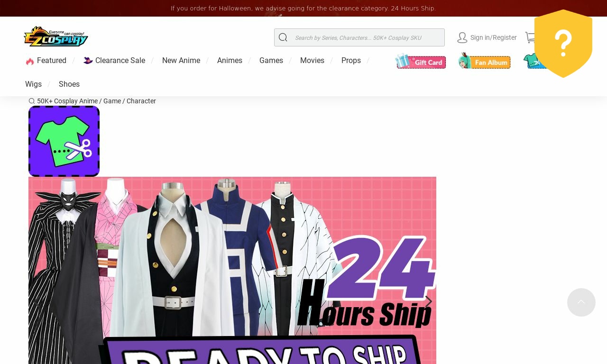The width and height of the screenshot is (607, 364).
Task: Go to the Wigs category
Action: [x=33, y=84]
